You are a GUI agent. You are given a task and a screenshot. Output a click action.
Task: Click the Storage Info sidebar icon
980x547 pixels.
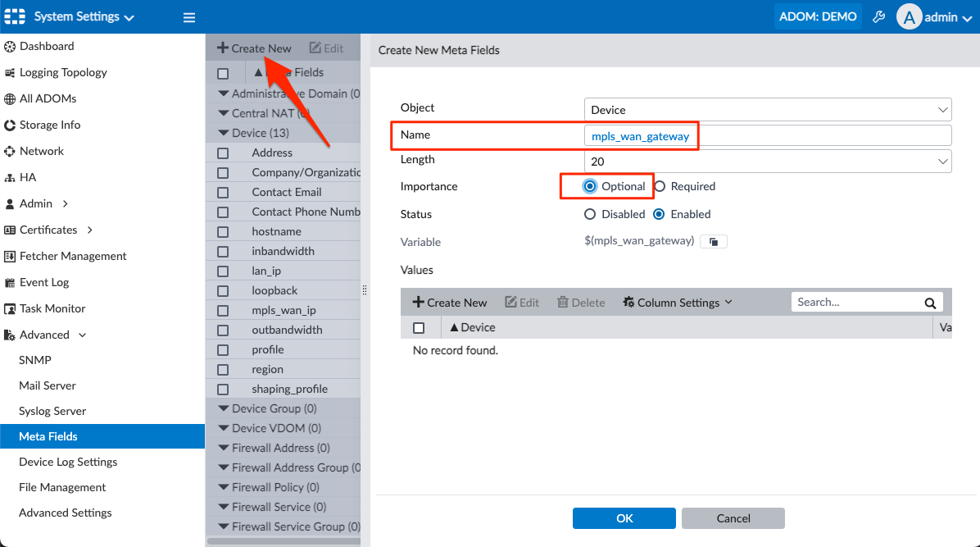click(x=10, y=125)
